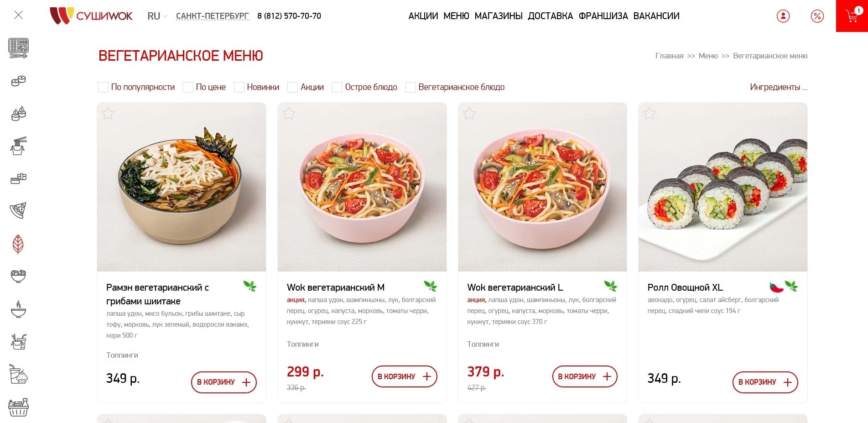Expand the 'Топпинги' section for Ramen
This screenshot has width=868, height=423.
click(122, 355)
